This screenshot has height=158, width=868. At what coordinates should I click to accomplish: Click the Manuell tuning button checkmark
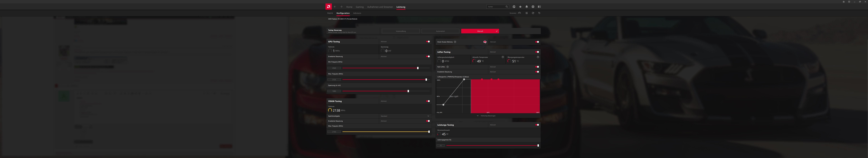point(497,31)
